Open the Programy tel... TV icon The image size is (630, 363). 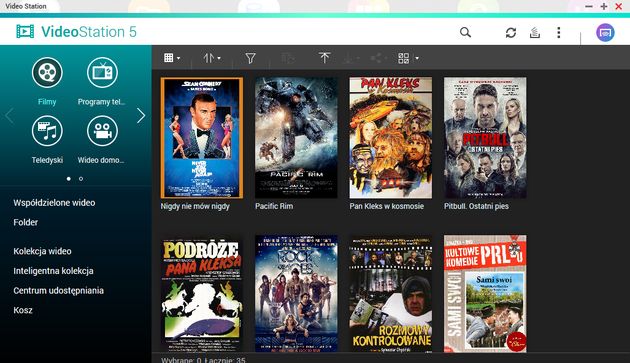102,73
